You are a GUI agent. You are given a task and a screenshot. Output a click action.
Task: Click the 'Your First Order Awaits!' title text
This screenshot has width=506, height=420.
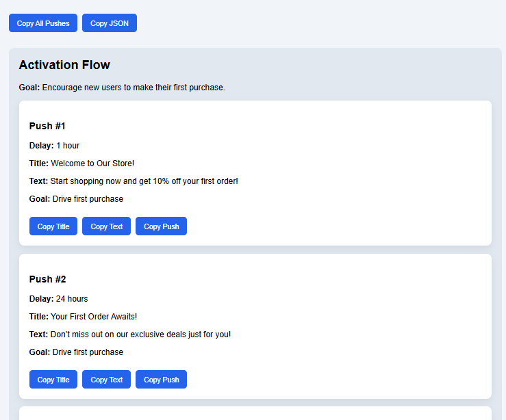(94, 317)
